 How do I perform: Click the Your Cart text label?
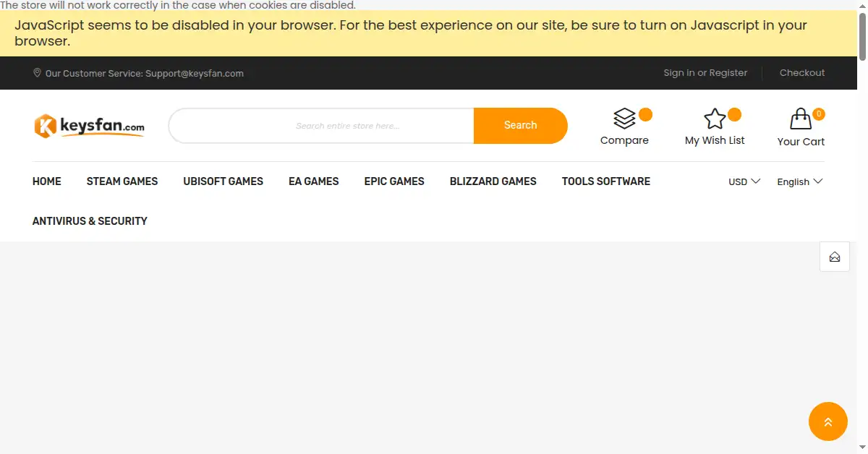point(801,142)
